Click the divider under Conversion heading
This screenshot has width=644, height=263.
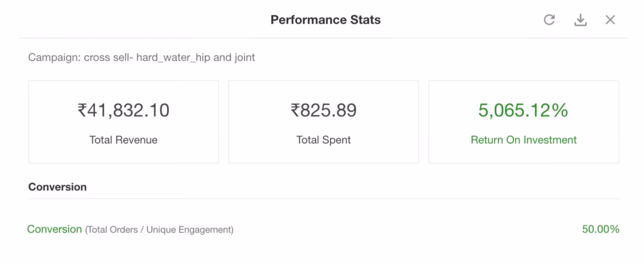(x=324, y=199)
